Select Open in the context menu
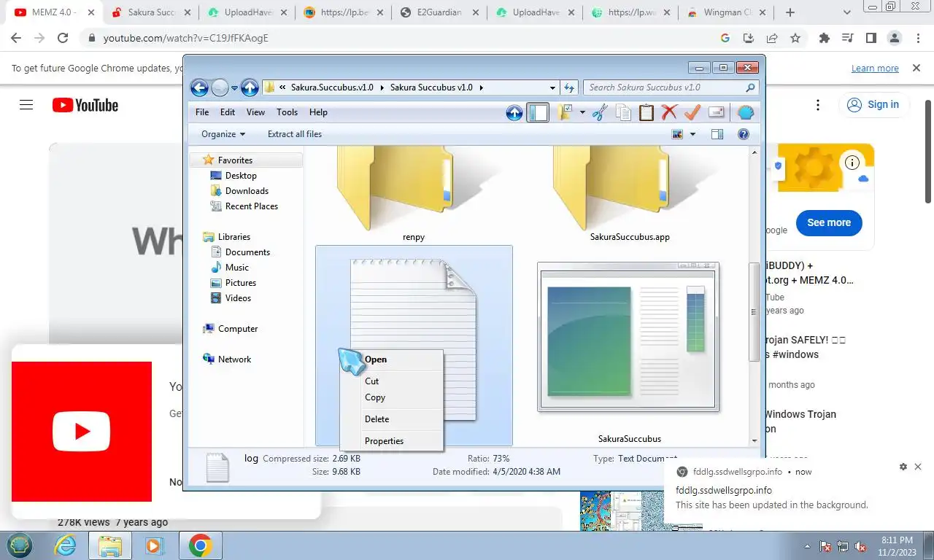934x560 pixels. [392, 359]
